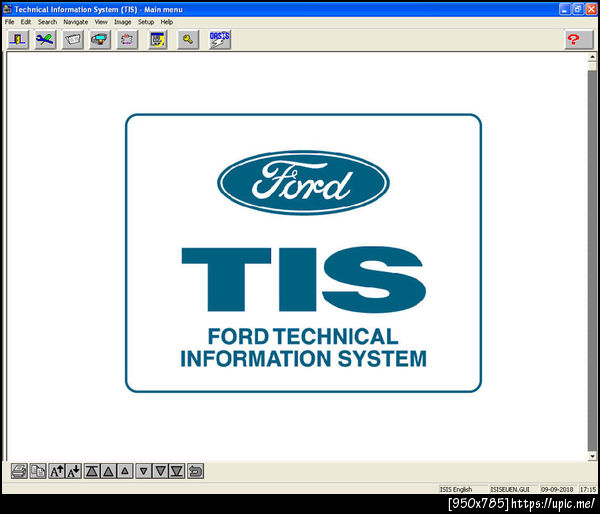Click 'ISIS English' in status bar
The image size is (600, 514).
tap(455, 489)
